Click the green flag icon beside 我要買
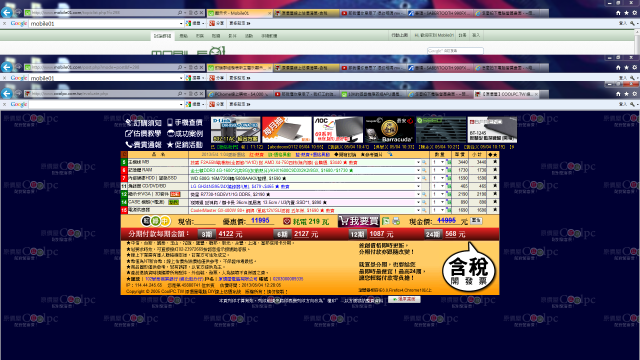Image resolution: width=640 pixels, height=360 pixels. pos(386,221)
